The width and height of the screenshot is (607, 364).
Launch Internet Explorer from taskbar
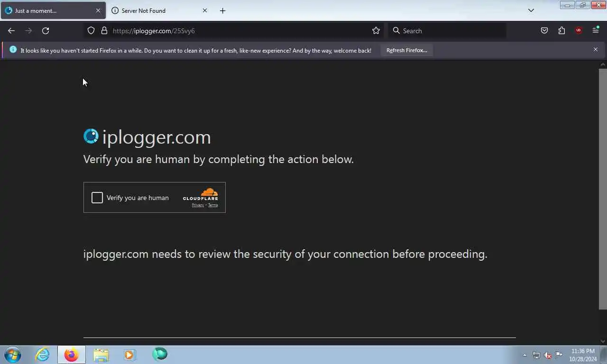point(42,355)
